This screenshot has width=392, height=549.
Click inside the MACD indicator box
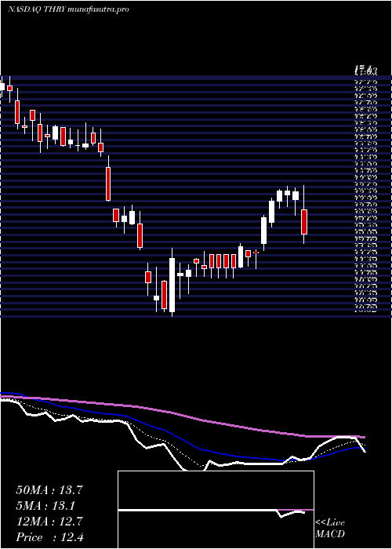pyautogui.click(x=216, y=510)
